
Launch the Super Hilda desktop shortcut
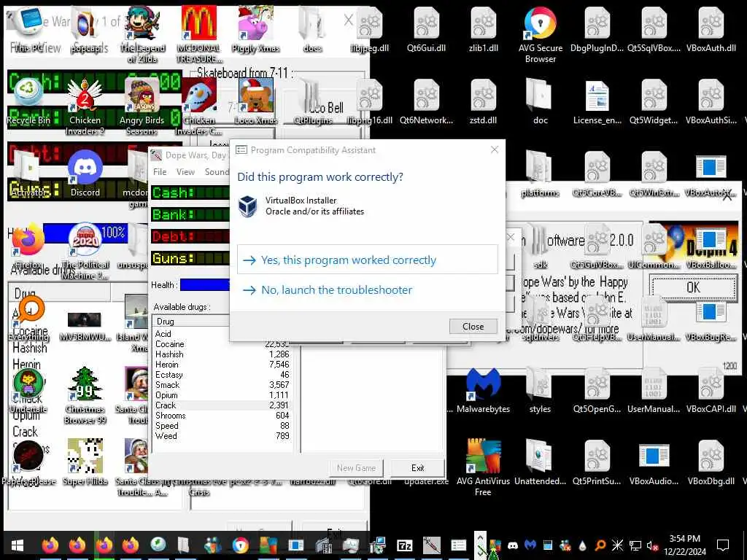[x=85, y=462]
